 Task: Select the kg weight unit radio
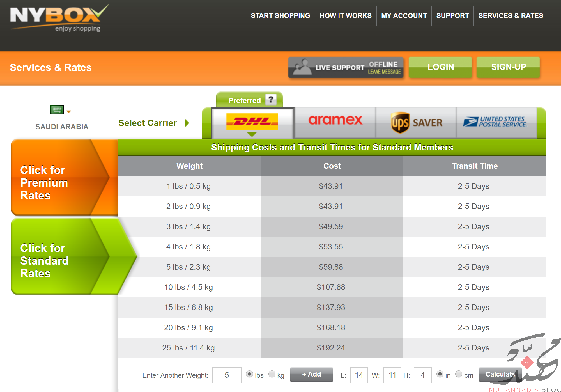(x=272, y=374)
